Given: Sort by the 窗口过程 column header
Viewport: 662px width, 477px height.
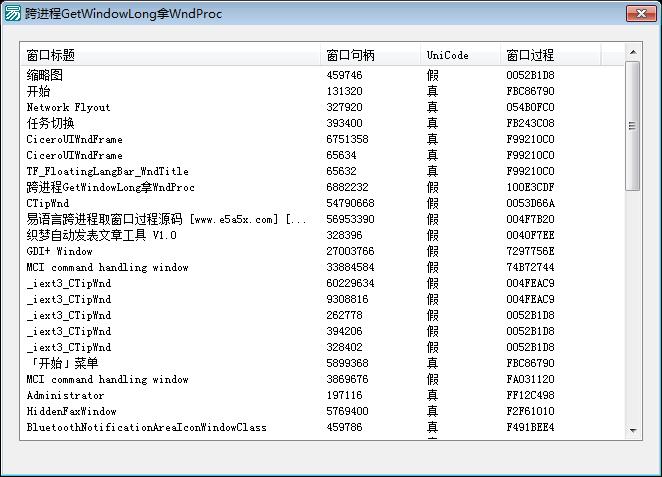Looking at the screenshot, I should [530, 55].
